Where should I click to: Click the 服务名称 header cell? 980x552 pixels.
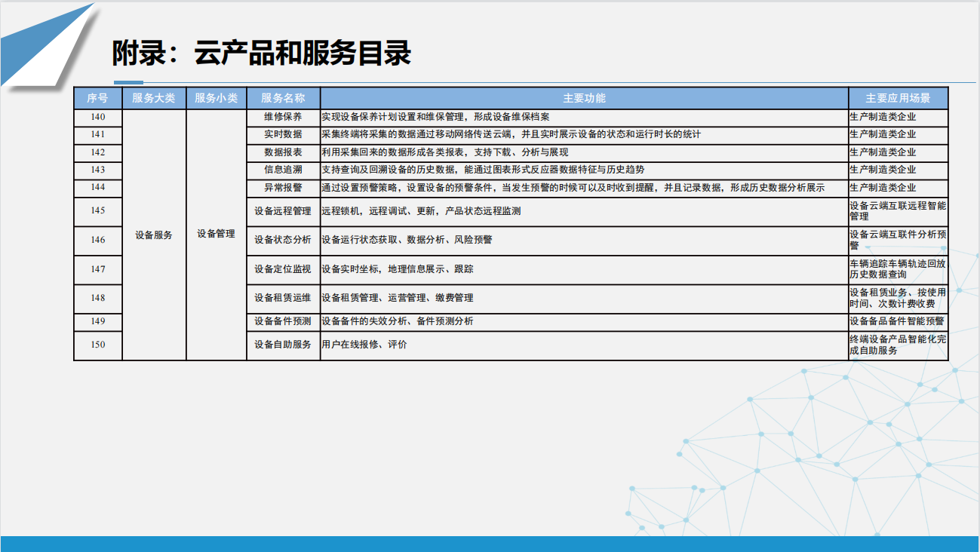point(283,98)
